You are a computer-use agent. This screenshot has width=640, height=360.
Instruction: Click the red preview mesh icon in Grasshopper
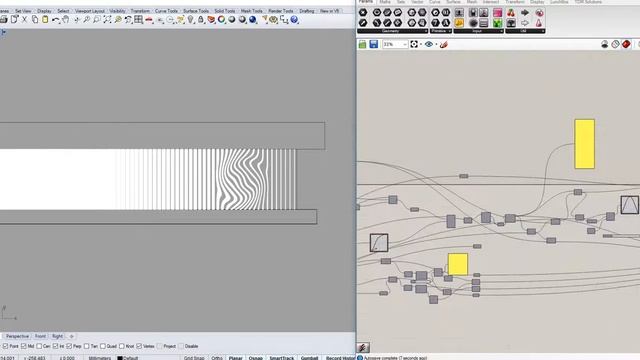626,44
